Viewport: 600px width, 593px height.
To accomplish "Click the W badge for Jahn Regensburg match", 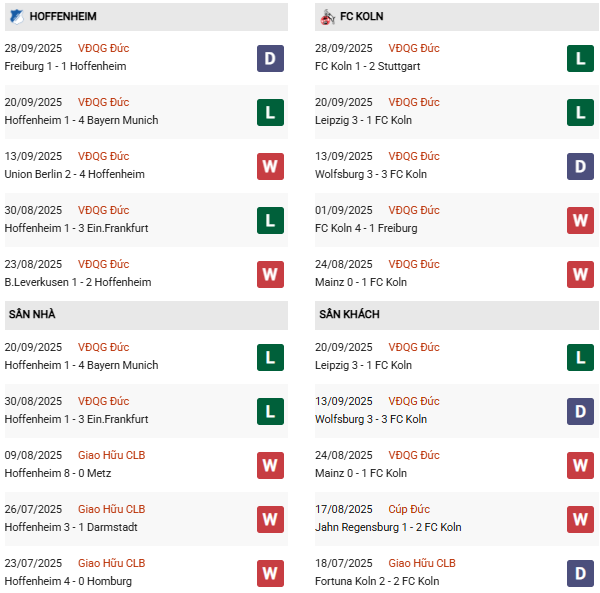I will point(580,519).
